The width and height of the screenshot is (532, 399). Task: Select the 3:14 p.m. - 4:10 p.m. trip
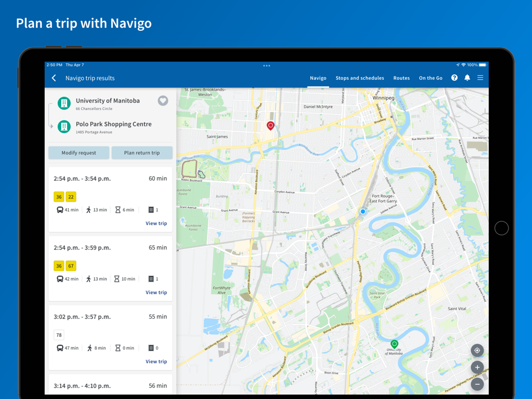pos(110,385)
